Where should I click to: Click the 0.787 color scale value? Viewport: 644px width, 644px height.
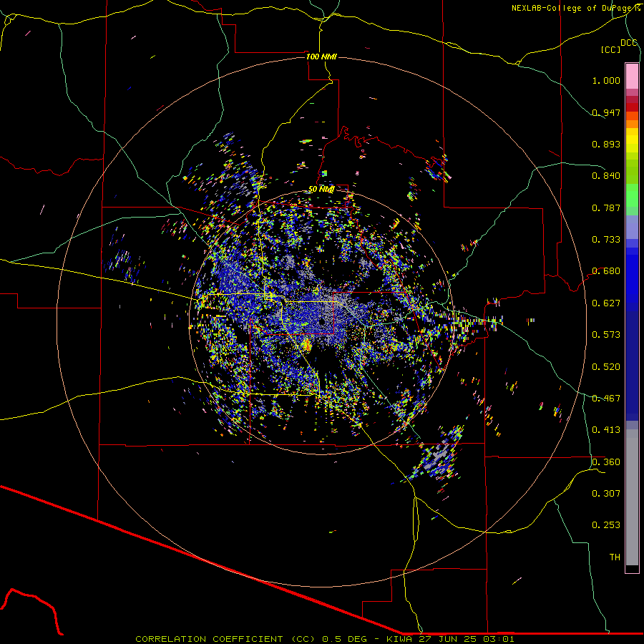[606, 208]
